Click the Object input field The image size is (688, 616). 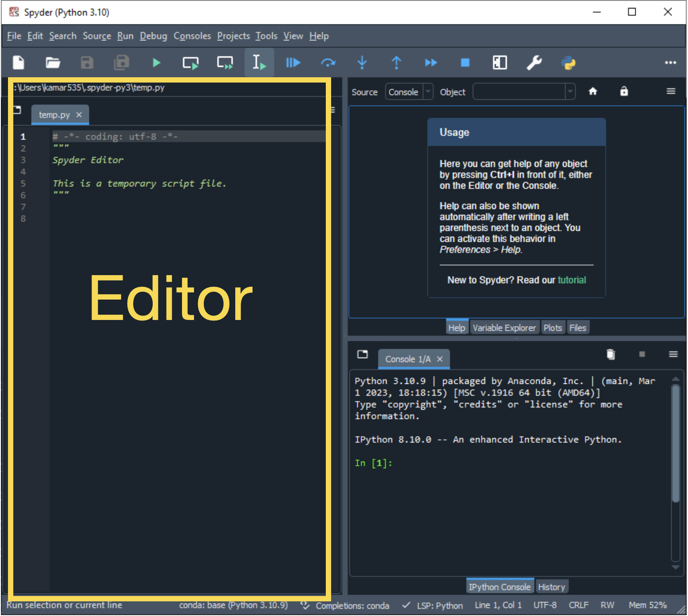click(x=519, y=92)
